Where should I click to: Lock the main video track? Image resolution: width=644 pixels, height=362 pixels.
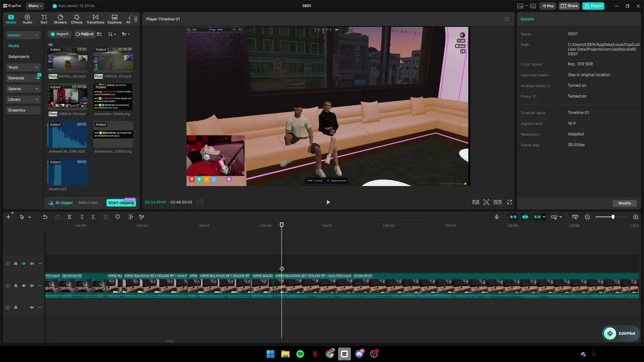pyautogui.click(x=16, y=286)
